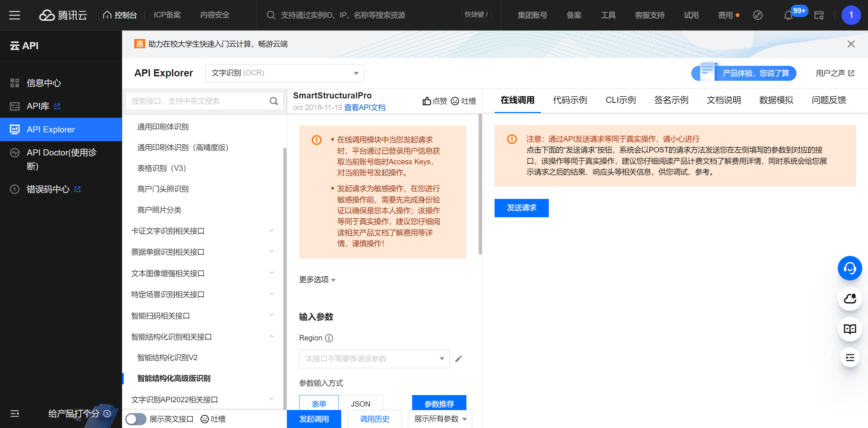Screen dimensions: 868x428
Task: Select 智能结构化识别V2 in the interface list
Action: 167,357
